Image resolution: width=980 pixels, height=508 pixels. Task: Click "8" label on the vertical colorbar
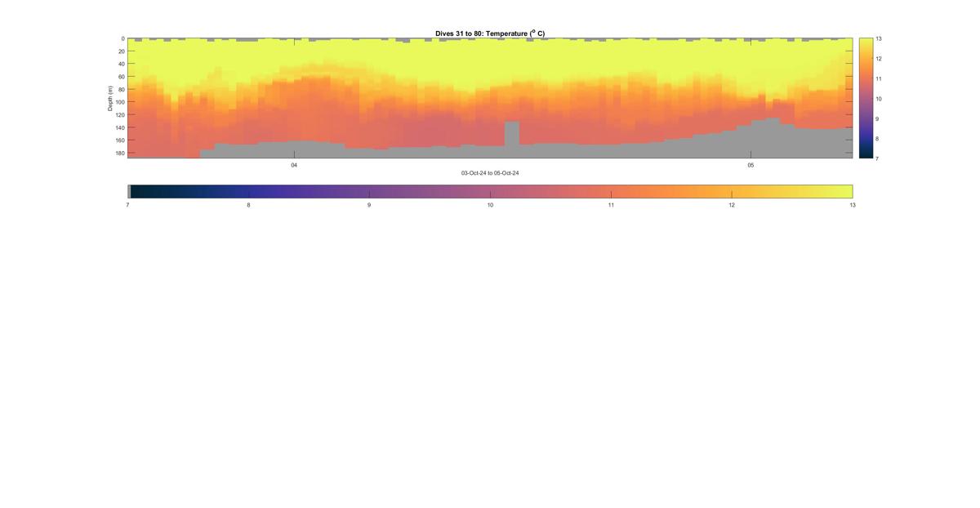point(878,139)
